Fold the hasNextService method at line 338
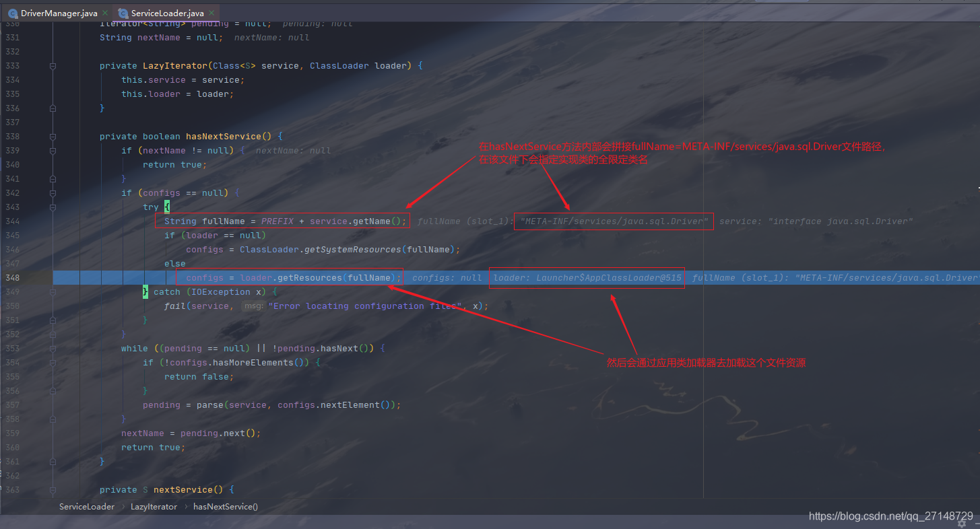 coord(53,137)
